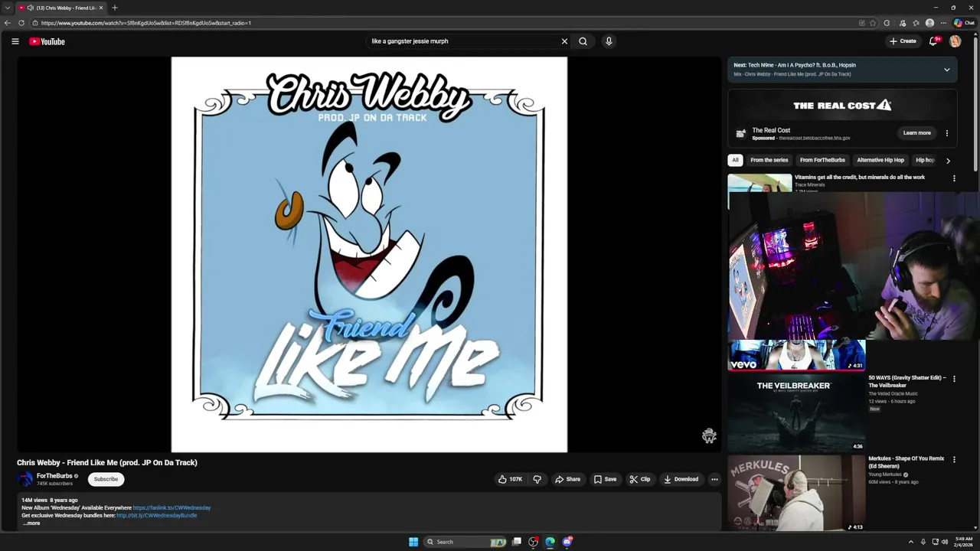Open the taskbar volume control
Viewport: 980px width, 551px height.
[945, 542]
